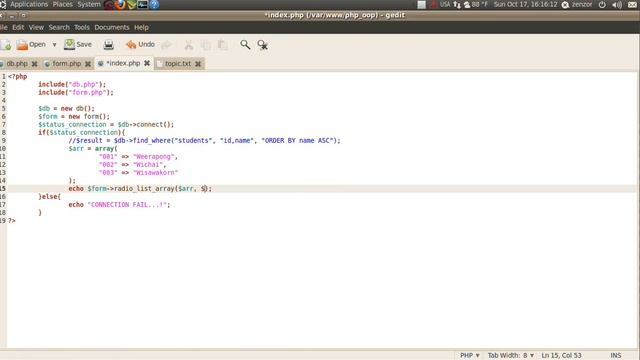The width and height of the screenshot is (640, 360).
Task: Open the Find and Replace icon
Action: click(262, 45)
